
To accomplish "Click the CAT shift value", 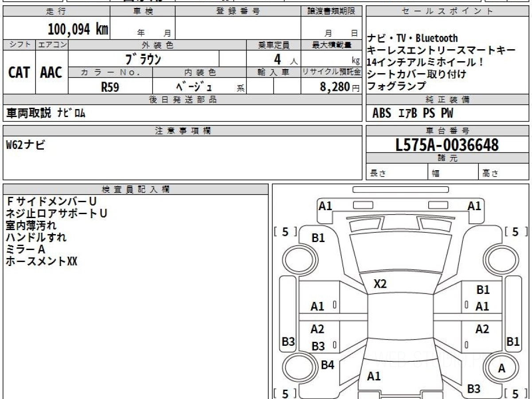I will click(19, 72).
